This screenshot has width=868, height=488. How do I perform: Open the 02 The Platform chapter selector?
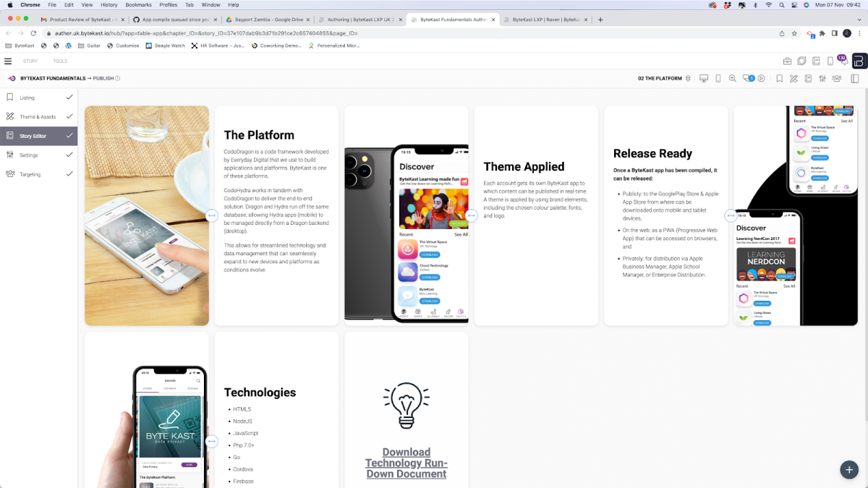click(664, 78)
